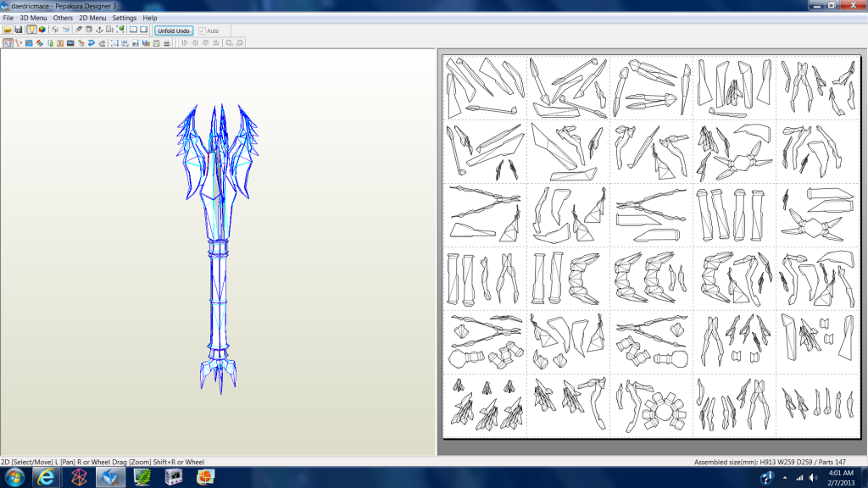Image resolution: width=868 pixels, height=488 pixels.
Task: Click the printer icon in second toolbar
Action: 167,43
